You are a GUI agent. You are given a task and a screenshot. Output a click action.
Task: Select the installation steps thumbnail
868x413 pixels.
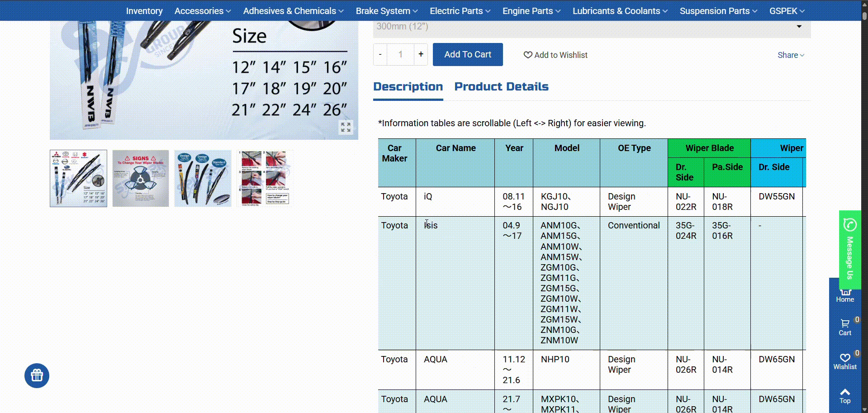coord(265,178)
